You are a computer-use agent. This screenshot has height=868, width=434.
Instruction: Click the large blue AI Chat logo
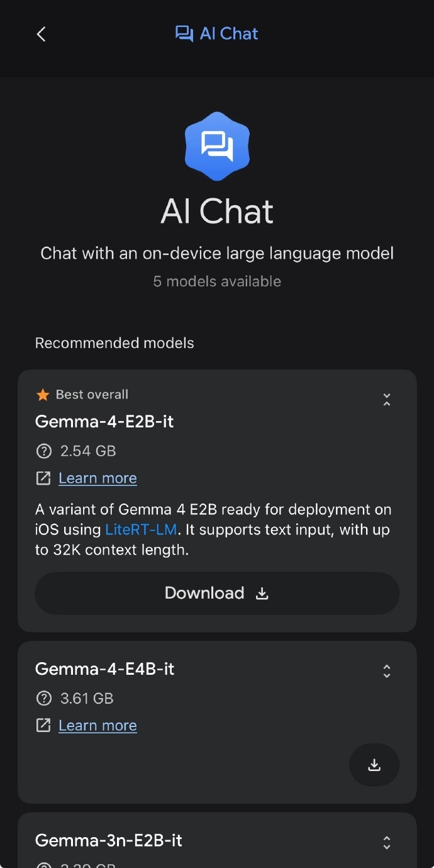[217, 146]
